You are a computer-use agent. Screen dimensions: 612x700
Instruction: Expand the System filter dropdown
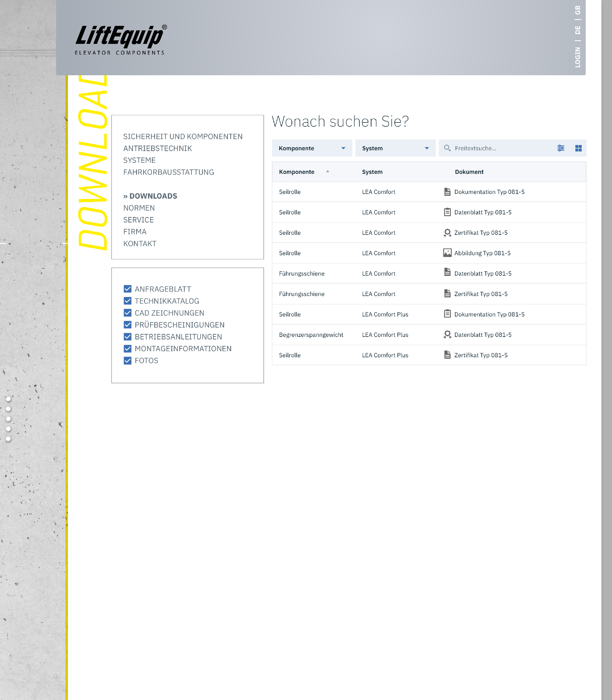coord(395,148)
